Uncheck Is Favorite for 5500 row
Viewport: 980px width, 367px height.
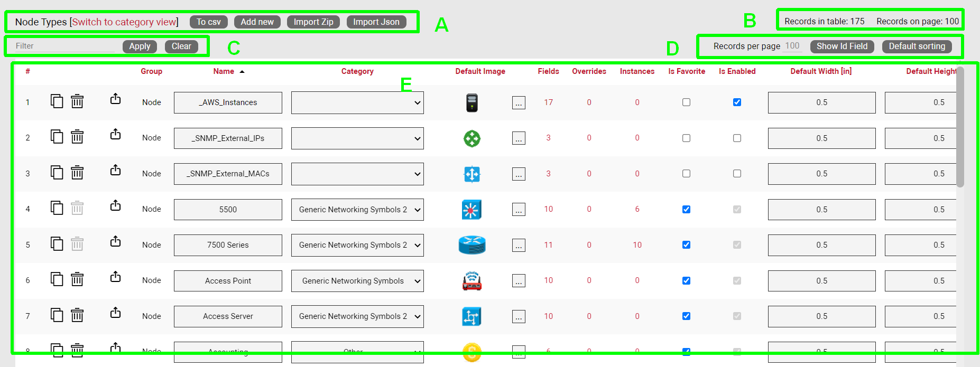pyautogui.click(x=686, y=210)
